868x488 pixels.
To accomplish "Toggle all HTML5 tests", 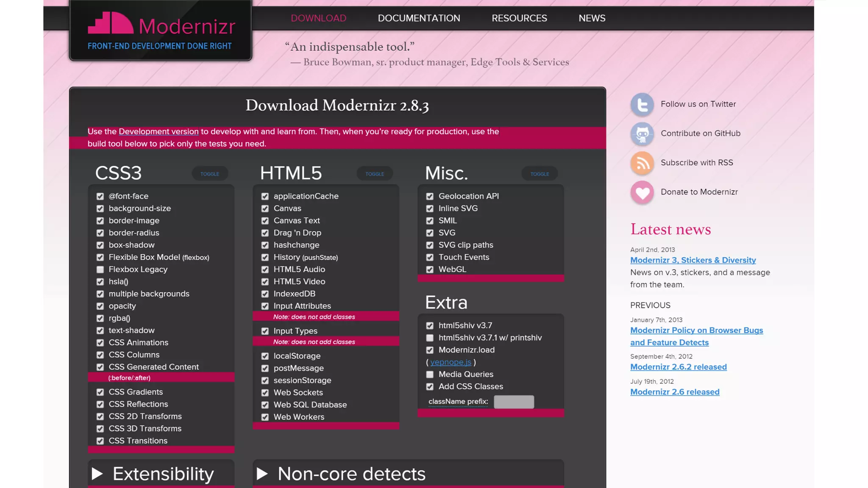I will tap(375, 174).
